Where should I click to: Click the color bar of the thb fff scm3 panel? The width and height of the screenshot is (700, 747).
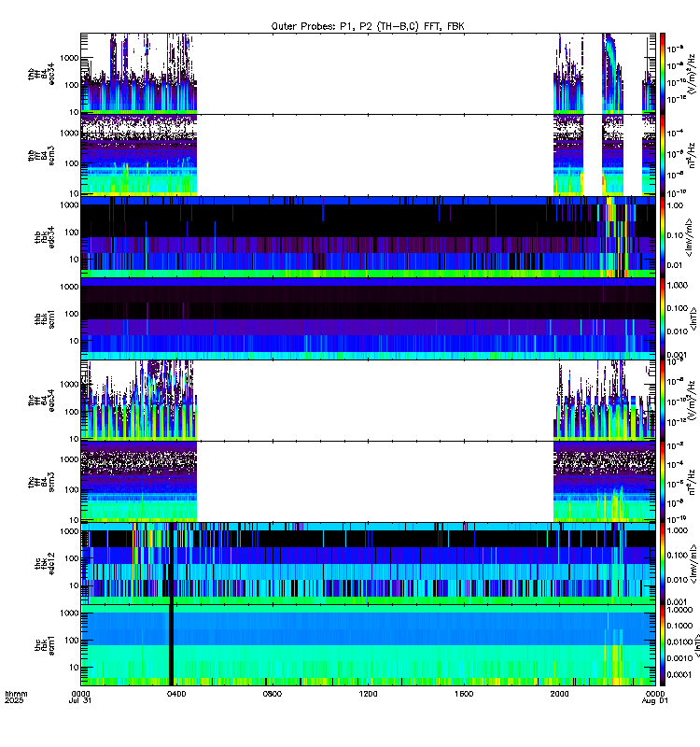click(663, 155)
